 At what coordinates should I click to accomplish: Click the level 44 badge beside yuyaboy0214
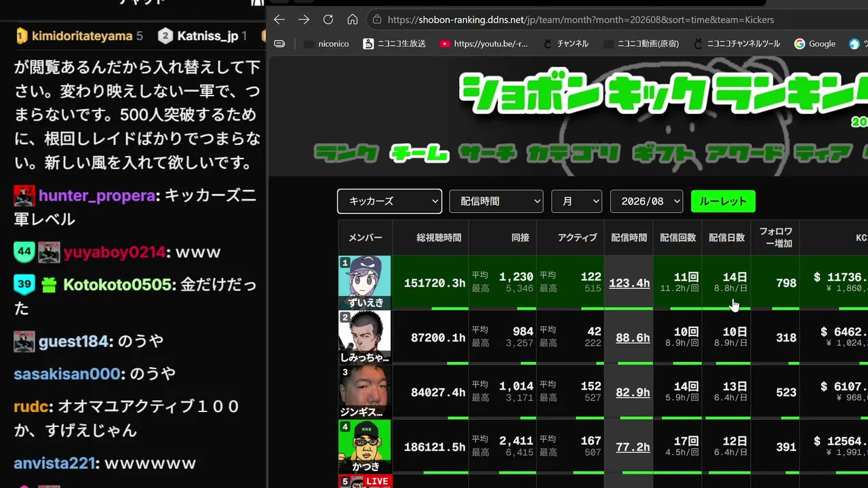point(24,251)
